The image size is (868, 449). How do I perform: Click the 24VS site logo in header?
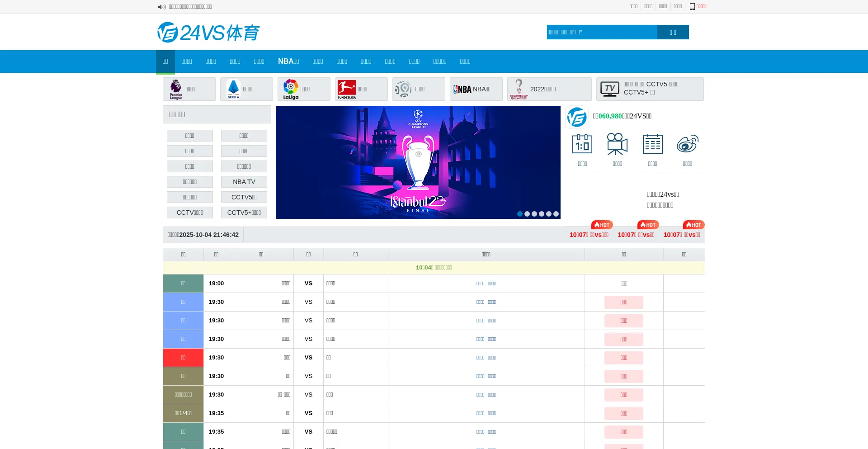click(x=208, y=33)
